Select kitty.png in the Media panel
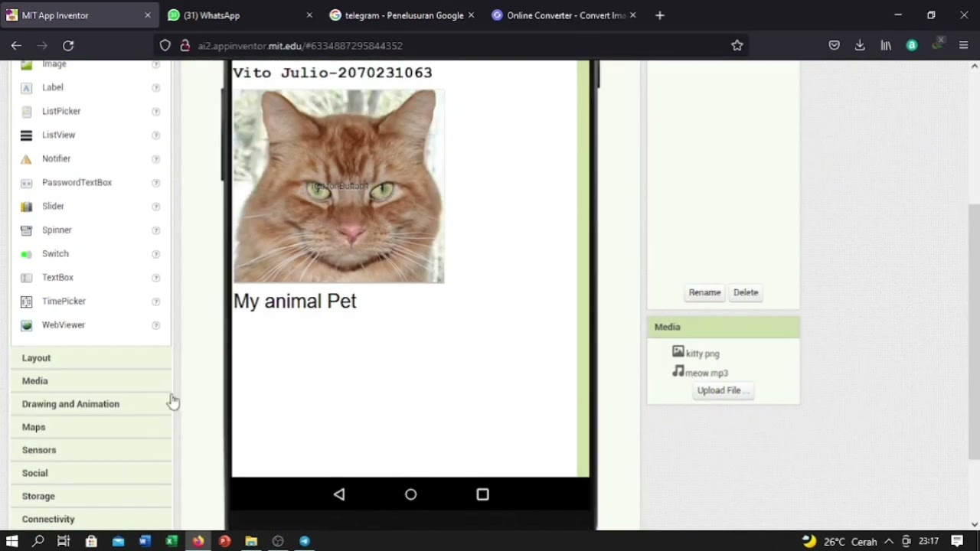The image size is (980, 551). (x=696, y=353)
